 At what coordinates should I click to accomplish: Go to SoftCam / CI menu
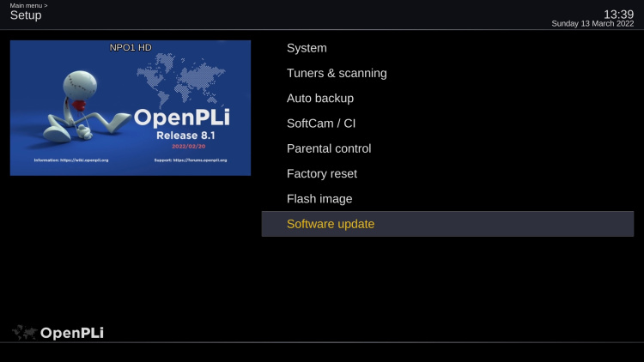click(447, 124)
